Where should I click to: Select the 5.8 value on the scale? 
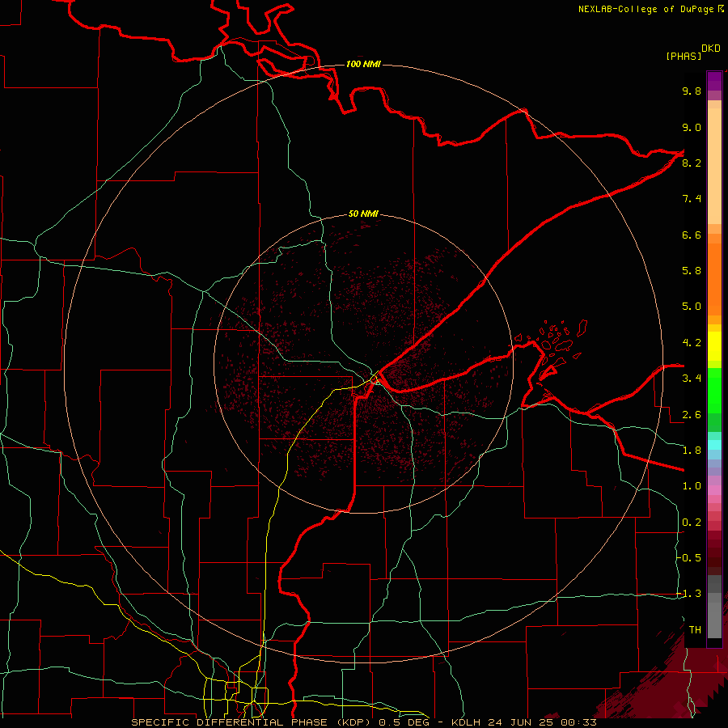click(692, 271)
